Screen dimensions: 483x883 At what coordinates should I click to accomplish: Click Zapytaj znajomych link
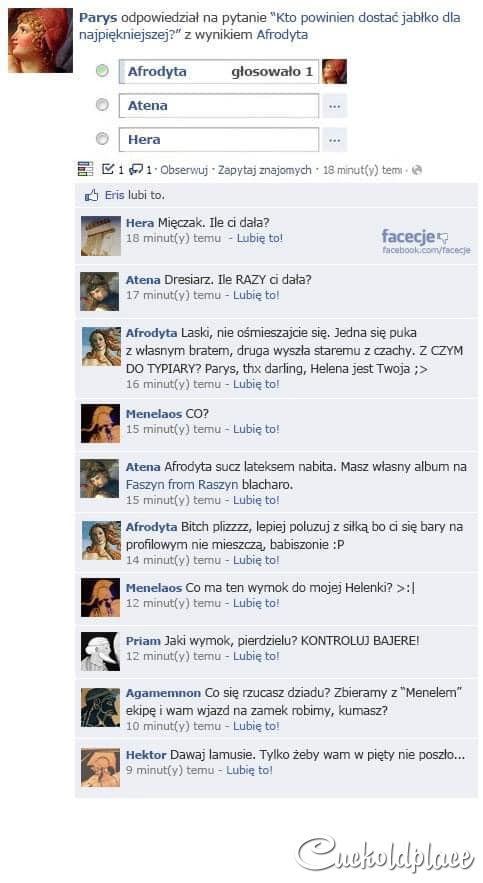pyautogui.click(x=265, y=170)
